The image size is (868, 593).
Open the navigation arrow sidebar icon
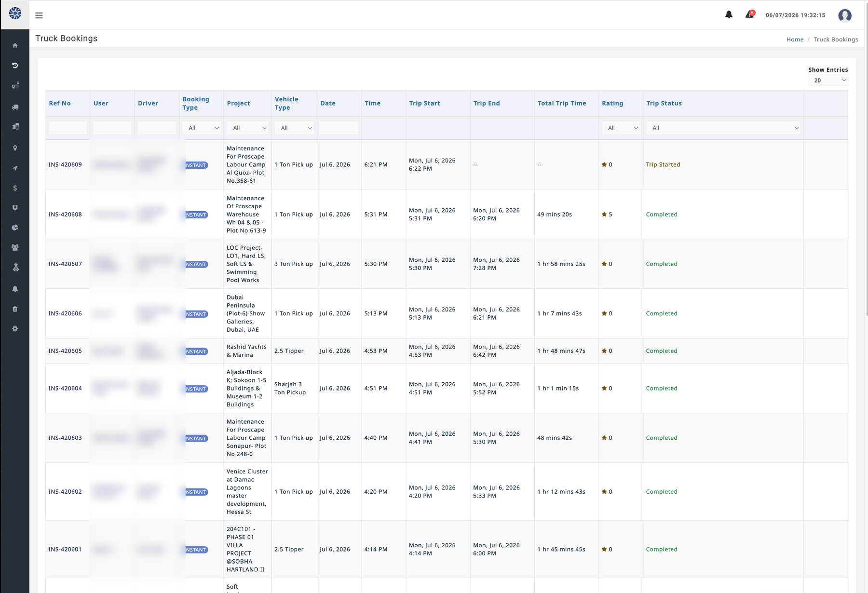[15, 168]
